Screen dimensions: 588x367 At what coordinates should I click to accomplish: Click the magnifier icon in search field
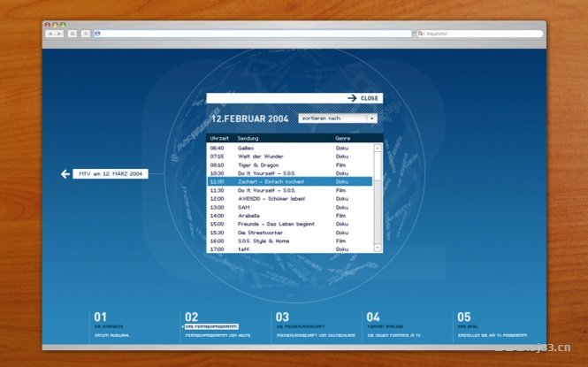pos(422,34)
